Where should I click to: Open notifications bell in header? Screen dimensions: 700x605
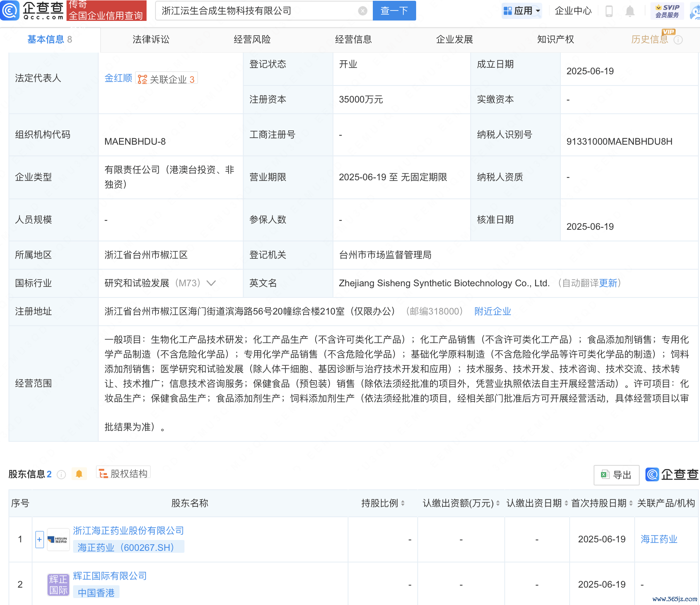[630, 11]
